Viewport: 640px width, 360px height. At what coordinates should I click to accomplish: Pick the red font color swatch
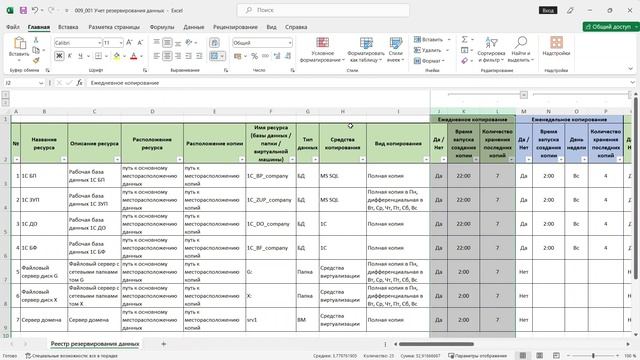pos(133,56)
